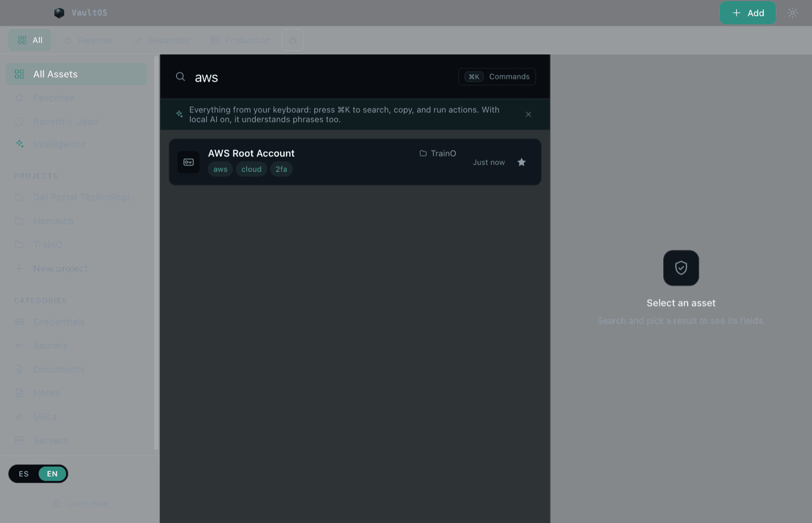Open Recently Used in the sidebar

pyautogui.click(x=76, y=121)
